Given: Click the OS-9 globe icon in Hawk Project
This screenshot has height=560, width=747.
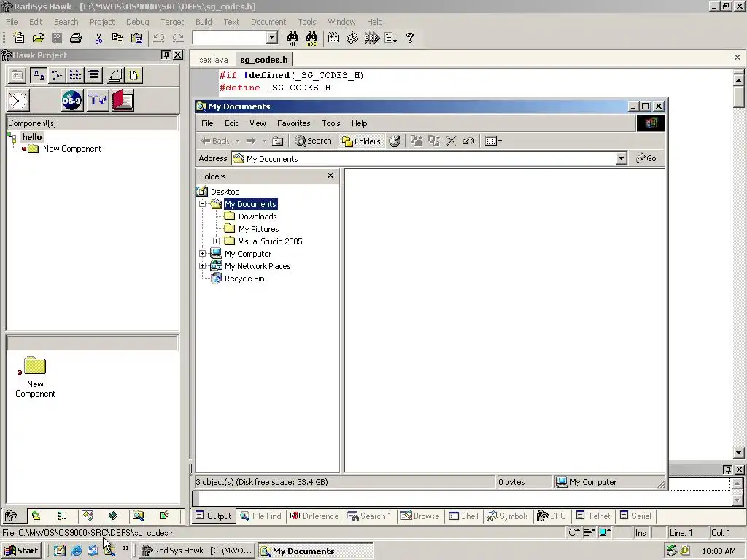Looking at the screenshot, I should click(72, 100).
